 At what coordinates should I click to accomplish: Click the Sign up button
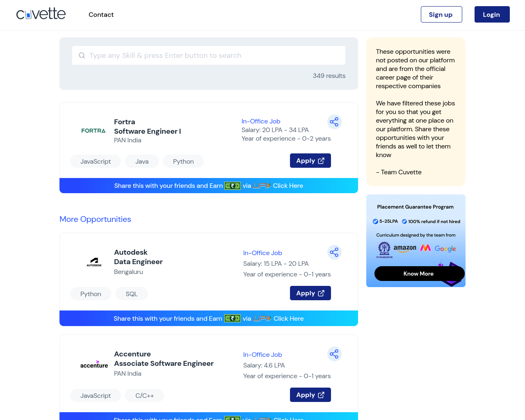coord(441,14)
